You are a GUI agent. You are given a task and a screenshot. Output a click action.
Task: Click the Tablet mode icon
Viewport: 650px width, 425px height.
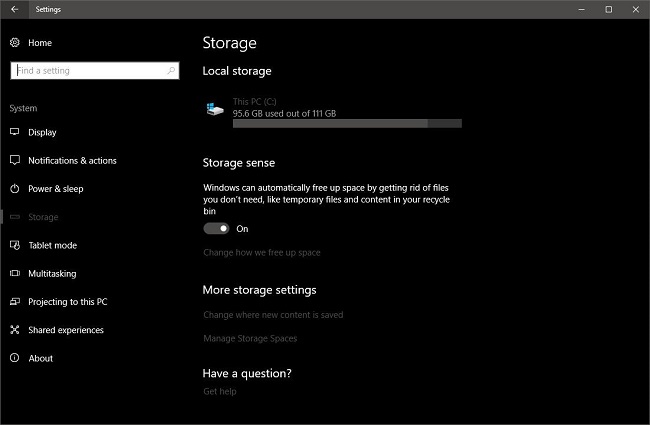tap(15, 245)
